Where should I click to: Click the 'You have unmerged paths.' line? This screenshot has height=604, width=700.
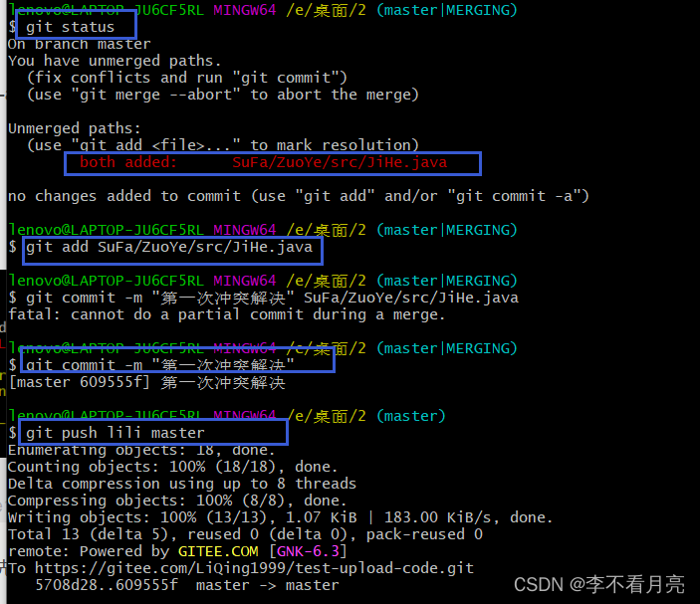pos(115,61)
